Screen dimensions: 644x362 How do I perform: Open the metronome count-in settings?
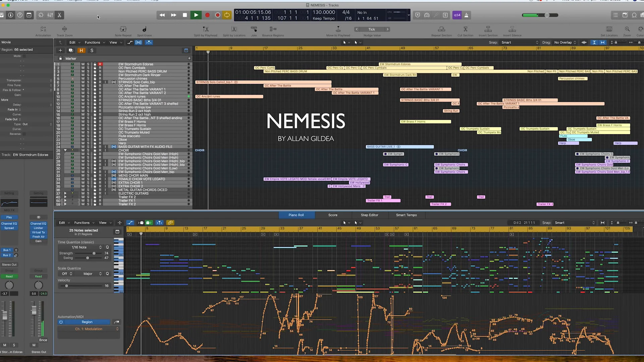457,15
